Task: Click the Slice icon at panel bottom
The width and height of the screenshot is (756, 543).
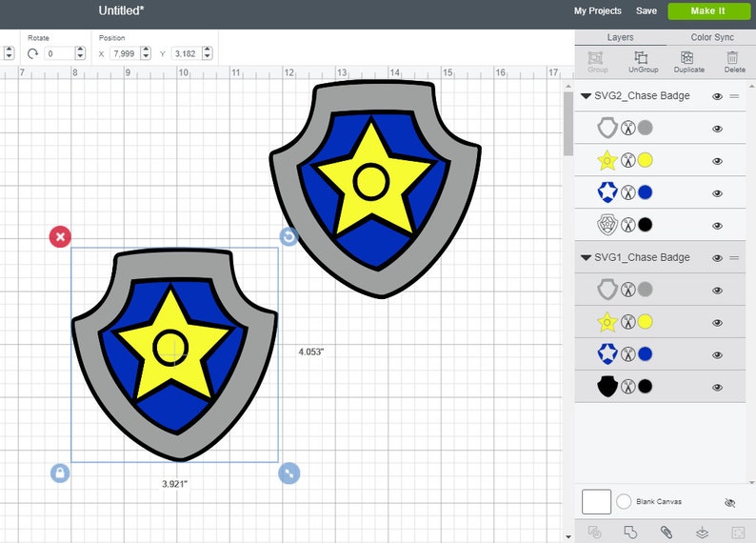Action: pyautogui.click(x=594, y=533)
